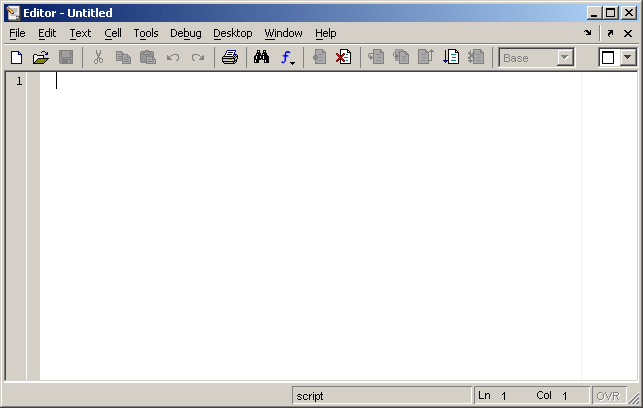
Task: Open the tile layout dropdown arrow
Action: point(628,57)
